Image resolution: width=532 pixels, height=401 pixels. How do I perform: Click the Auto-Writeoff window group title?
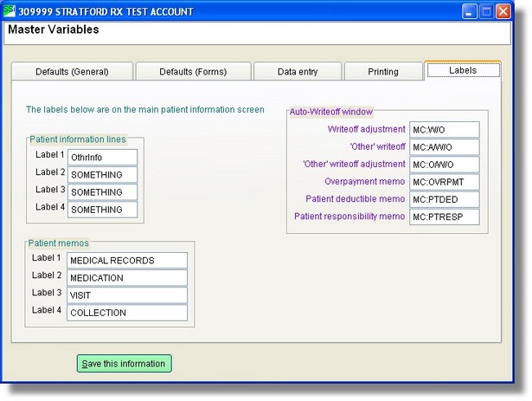331,112
